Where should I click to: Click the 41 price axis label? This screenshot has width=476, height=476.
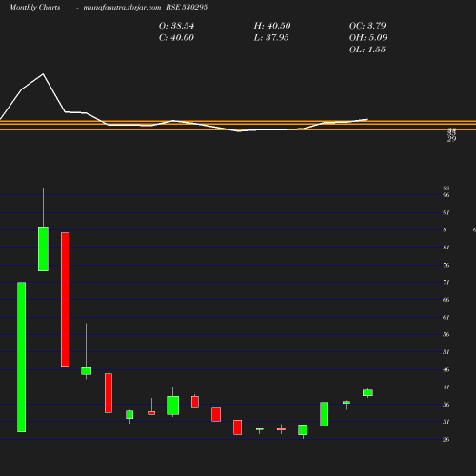click(446, 387)
